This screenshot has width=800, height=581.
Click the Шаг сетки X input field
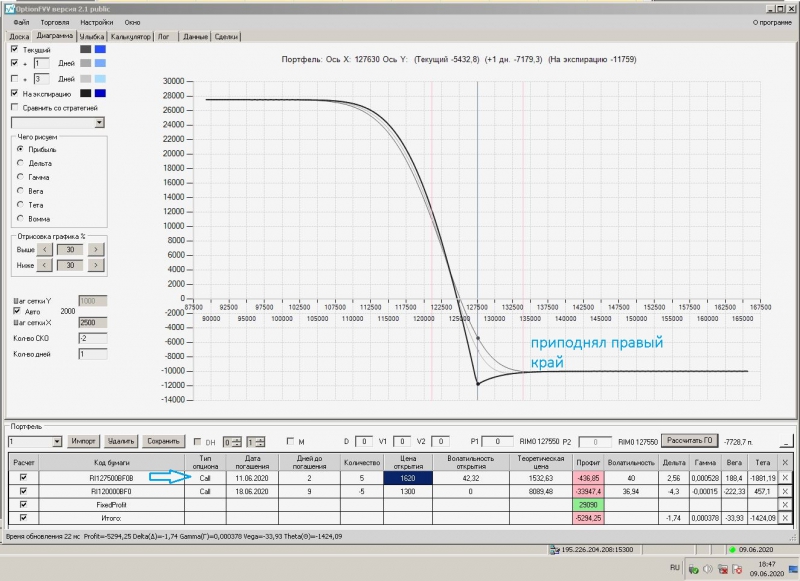pos(92,322)
